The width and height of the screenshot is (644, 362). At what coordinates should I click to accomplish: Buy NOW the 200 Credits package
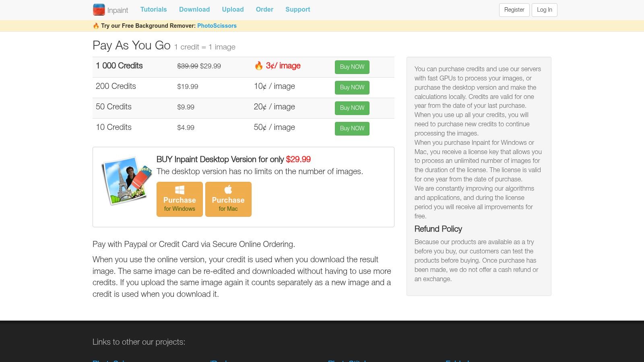pos(352,88)
